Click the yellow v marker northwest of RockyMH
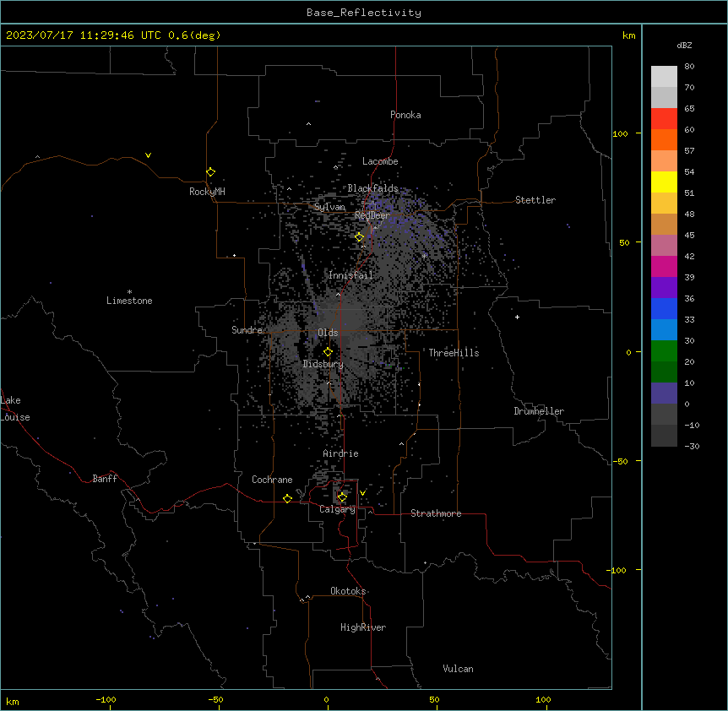The image size is (728, 711). coord(148,155)
